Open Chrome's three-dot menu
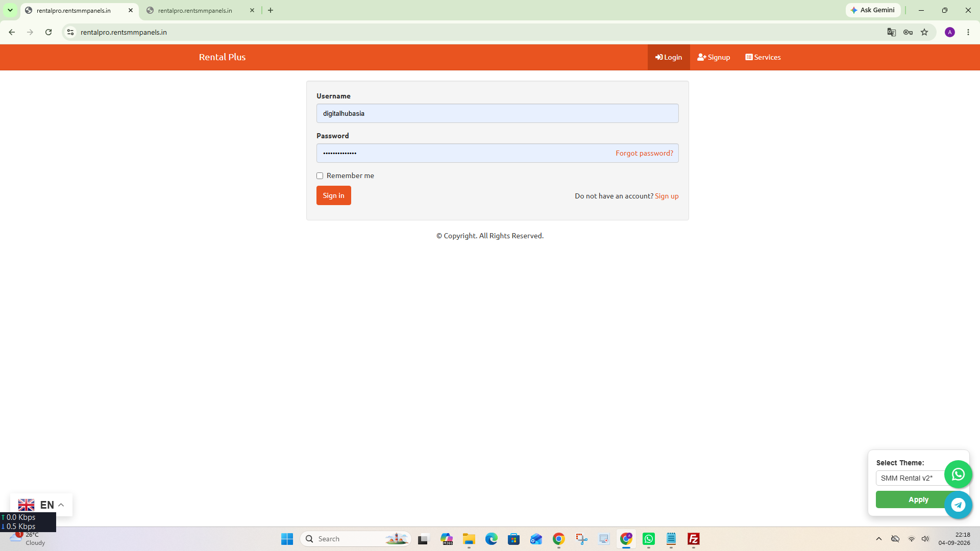980x551 pixels. click(x=968, y=32)
